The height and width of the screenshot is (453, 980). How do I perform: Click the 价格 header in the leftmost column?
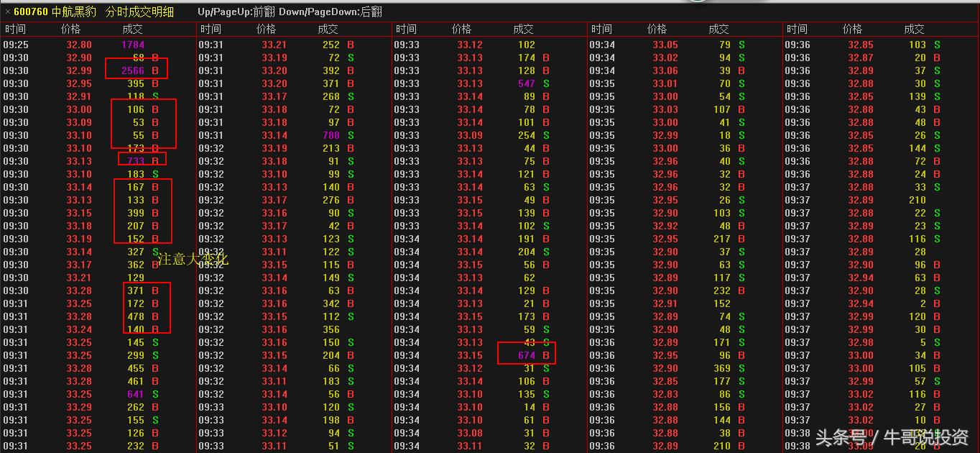[71, 29]
